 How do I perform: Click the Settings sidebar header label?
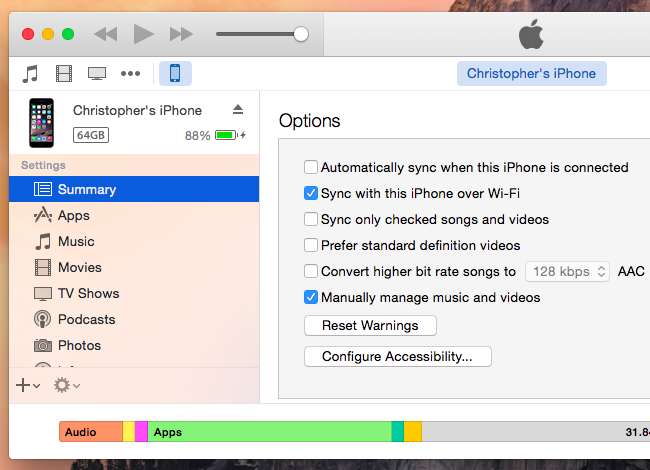pos(44,165)
